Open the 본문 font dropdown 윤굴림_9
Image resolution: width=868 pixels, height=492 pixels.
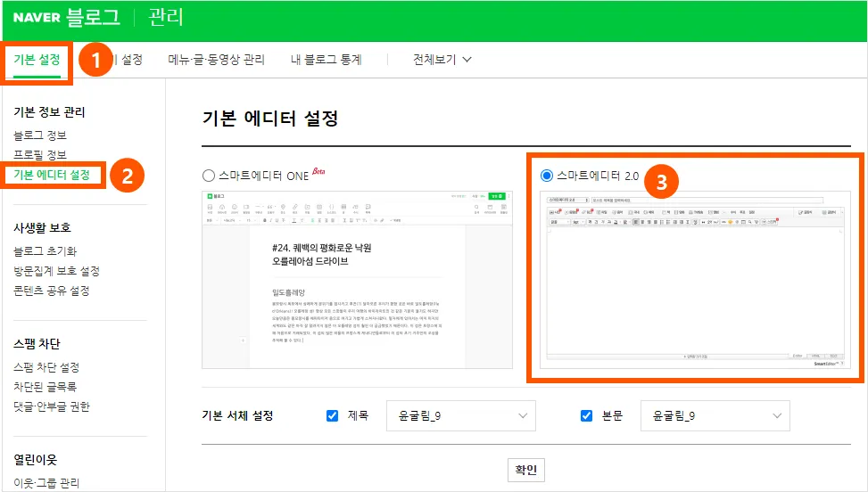(x=715, y=415)
